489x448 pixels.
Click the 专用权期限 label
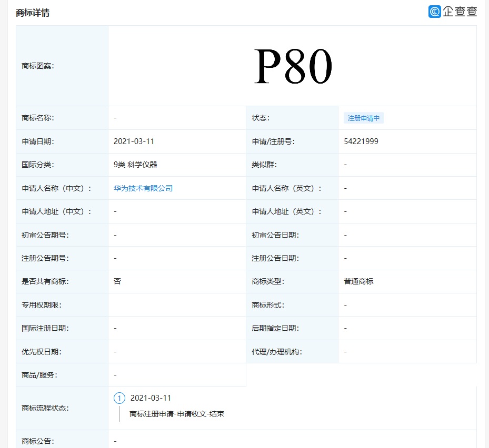pyautogui.click(x=42, y=305)
